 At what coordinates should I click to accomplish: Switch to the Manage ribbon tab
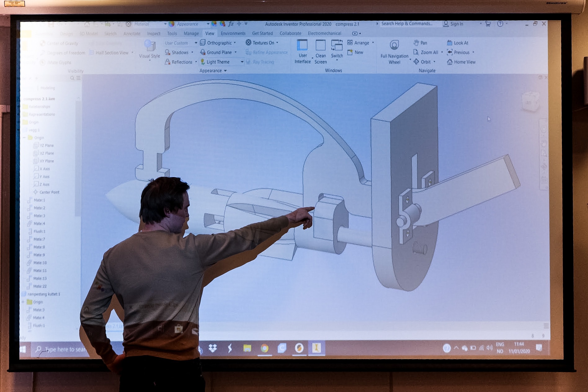point(191,33)
